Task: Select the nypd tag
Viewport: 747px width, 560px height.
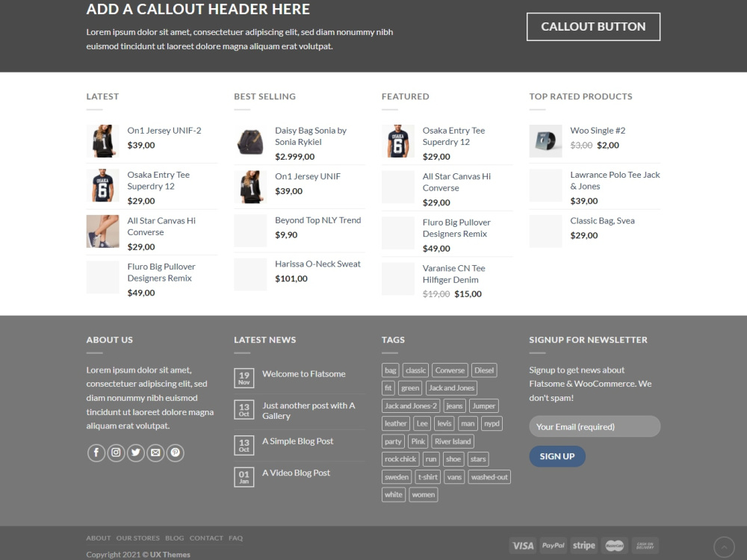Action: [492, 424]
